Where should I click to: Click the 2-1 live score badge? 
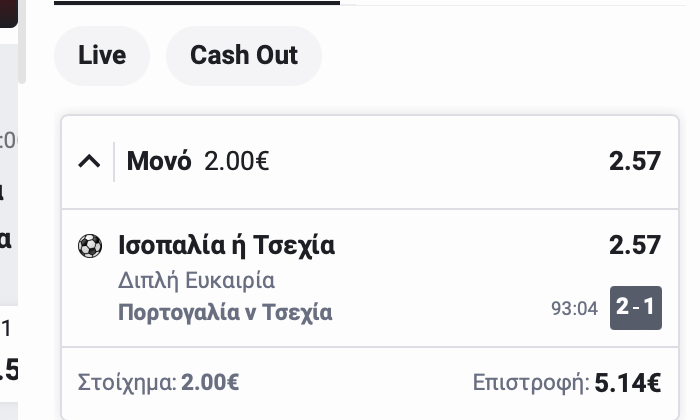[x=636, y=308]
